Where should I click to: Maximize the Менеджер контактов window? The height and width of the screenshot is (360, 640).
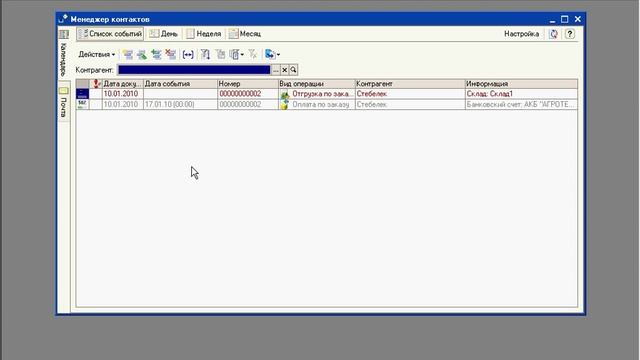564,19
